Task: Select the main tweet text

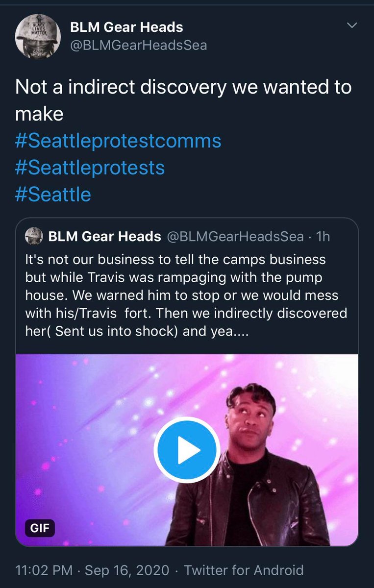Action: pyautogui.click(x=183, y=100)
